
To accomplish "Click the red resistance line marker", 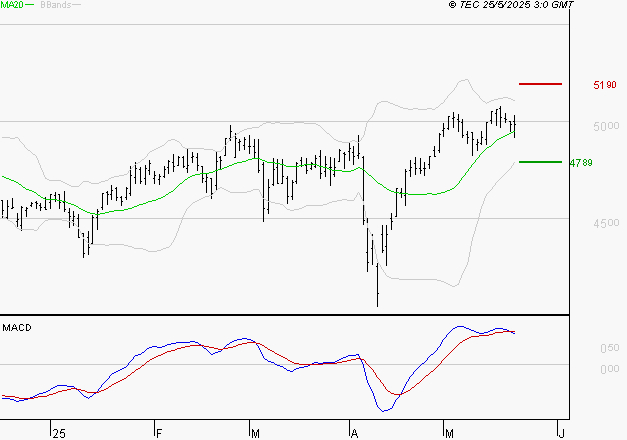I will click(540, 84).
